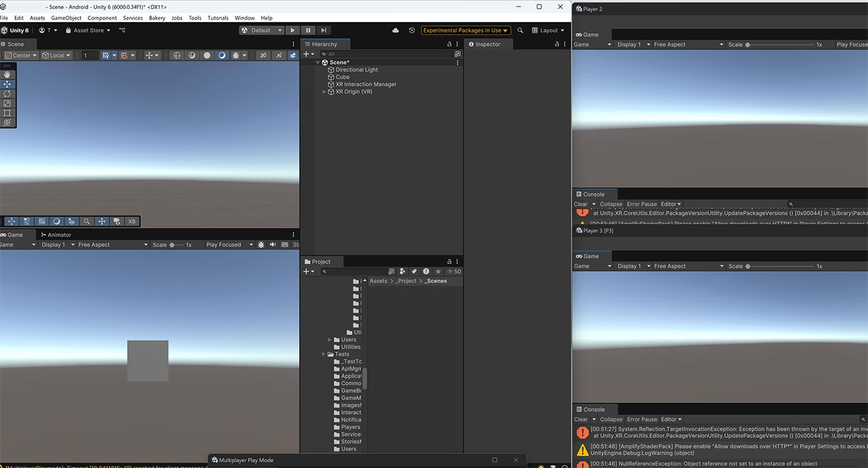868x468 pixels.
Task: Open the Inspector panel kebab menu
Action: (565, 44)
